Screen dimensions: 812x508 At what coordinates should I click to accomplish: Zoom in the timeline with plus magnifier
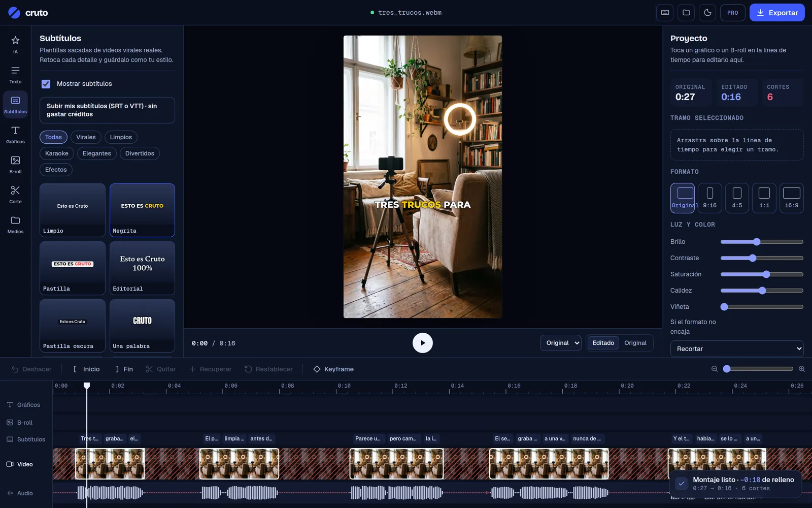tap(802, 369)
